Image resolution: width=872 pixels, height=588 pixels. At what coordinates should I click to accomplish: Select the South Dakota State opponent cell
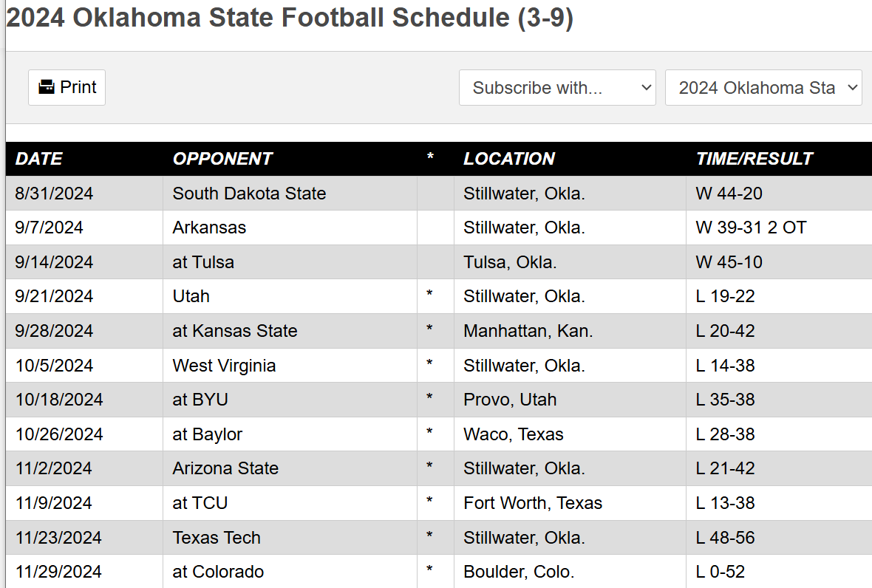249,194
